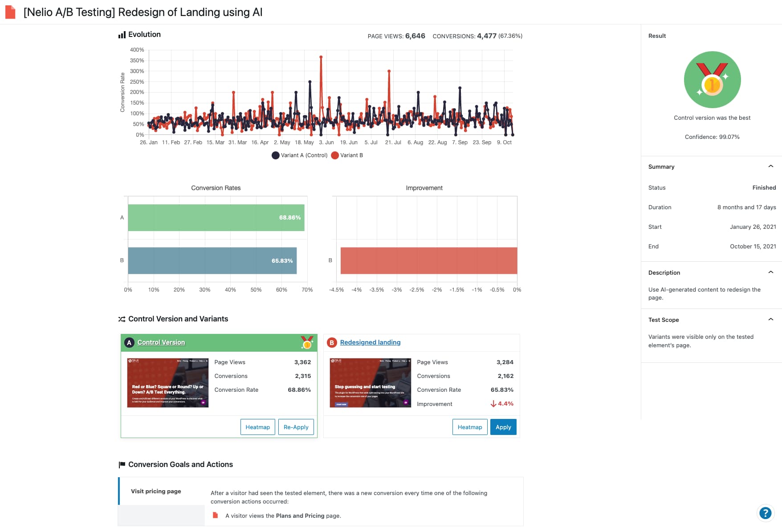
Task: Click the medal icon in Control Version header
Action: click(307, 342)
